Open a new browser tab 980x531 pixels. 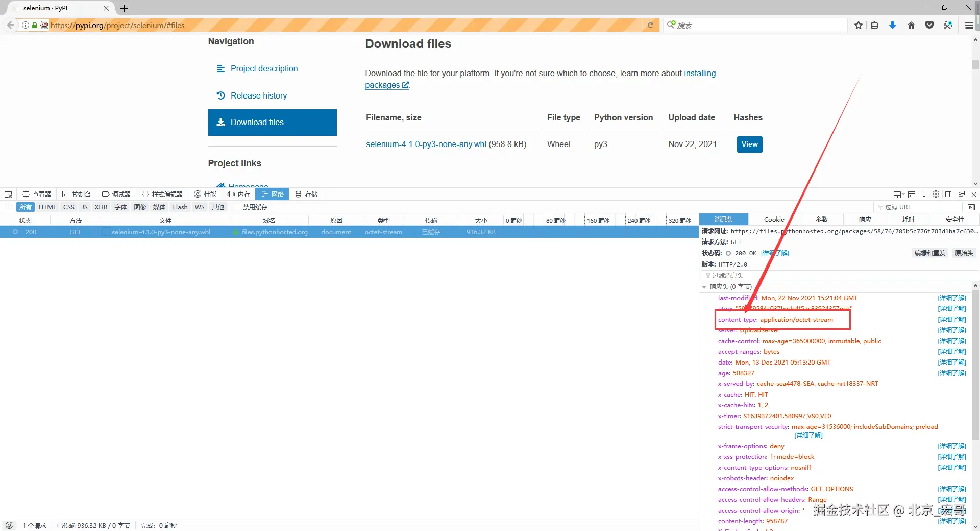pos(124,8)
